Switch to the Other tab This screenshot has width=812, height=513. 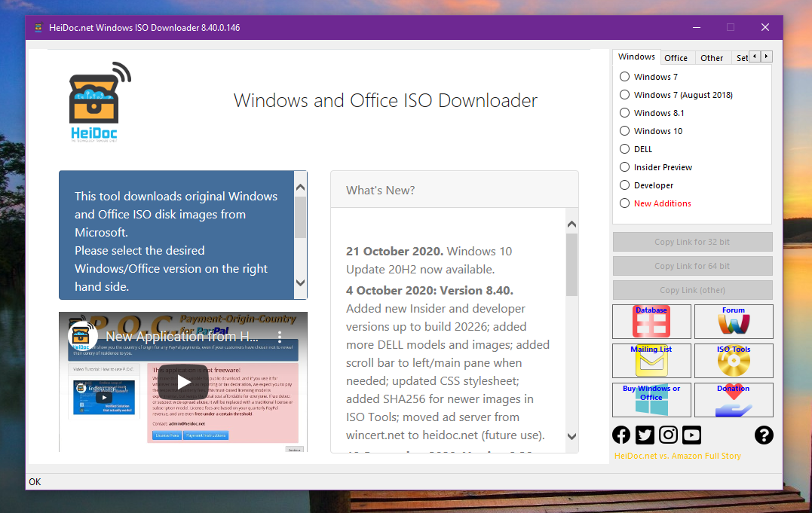click(712, 58)
